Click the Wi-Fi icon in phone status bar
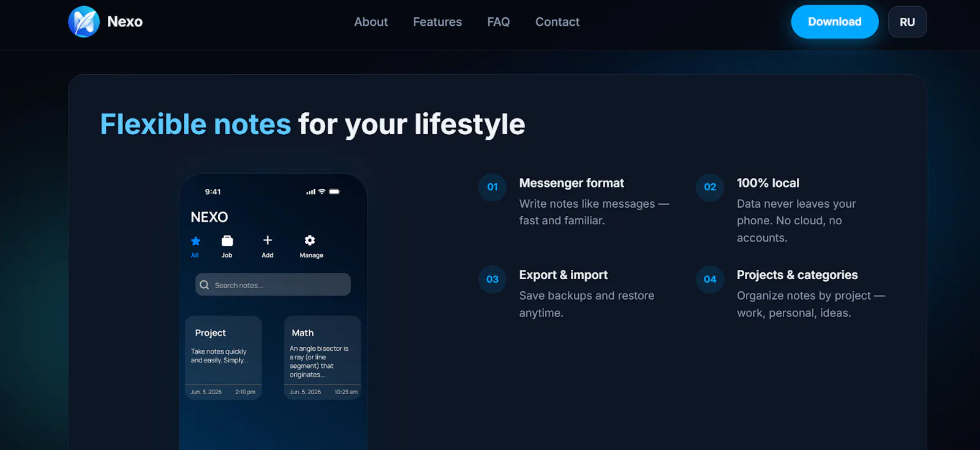 pyautogui.click(x=322, y=192)
